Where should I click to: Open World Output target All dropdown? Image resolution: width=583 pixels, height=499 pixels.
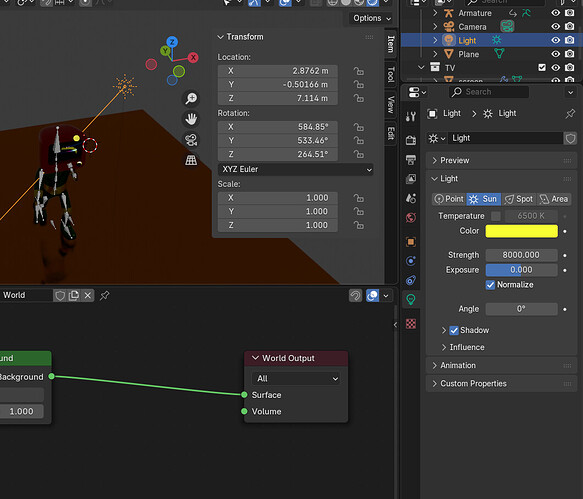pos(296,379)
